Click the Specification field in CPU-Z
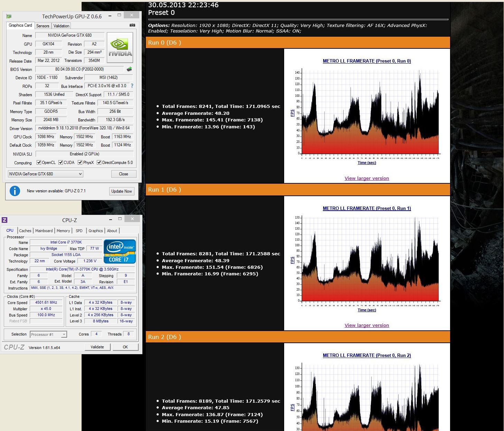Screen dimensions: 504x431 click(x=82, y=269)
